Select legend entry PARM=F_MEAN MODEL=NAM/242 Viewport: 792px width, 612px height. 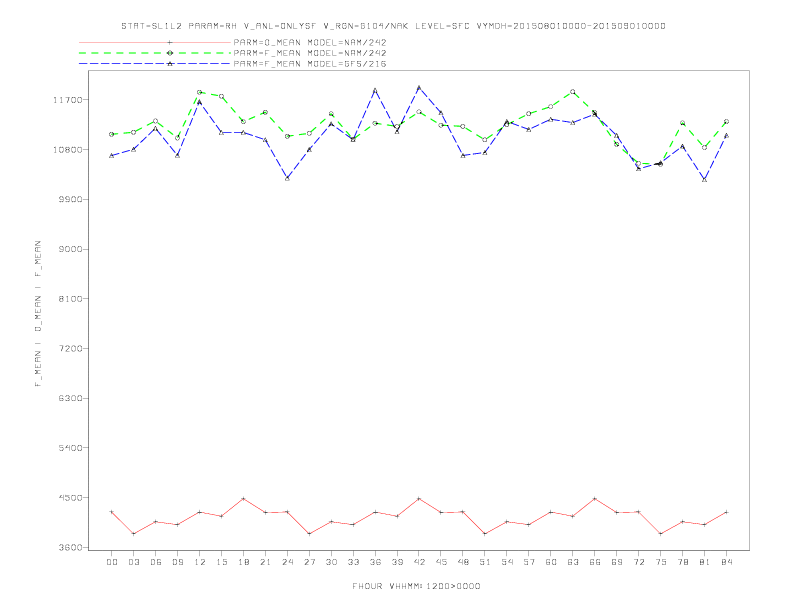point(310,53)
